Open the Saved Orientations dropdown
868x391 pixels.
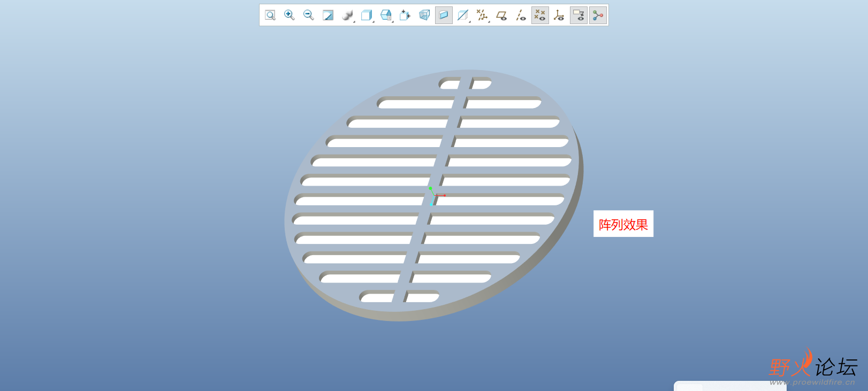point(386,15)
